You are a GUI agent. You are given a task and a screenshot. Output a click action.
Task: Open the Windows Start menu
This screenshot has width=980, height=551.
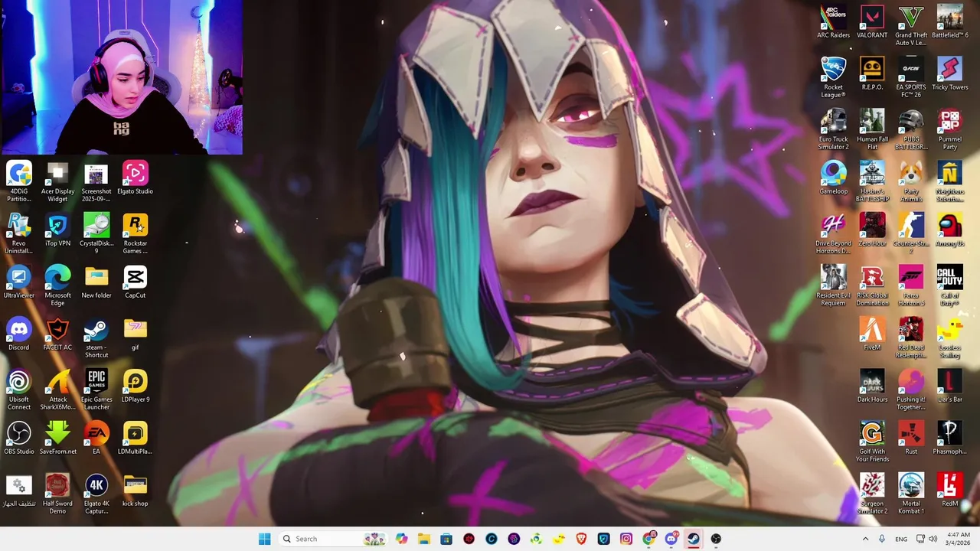264,539
